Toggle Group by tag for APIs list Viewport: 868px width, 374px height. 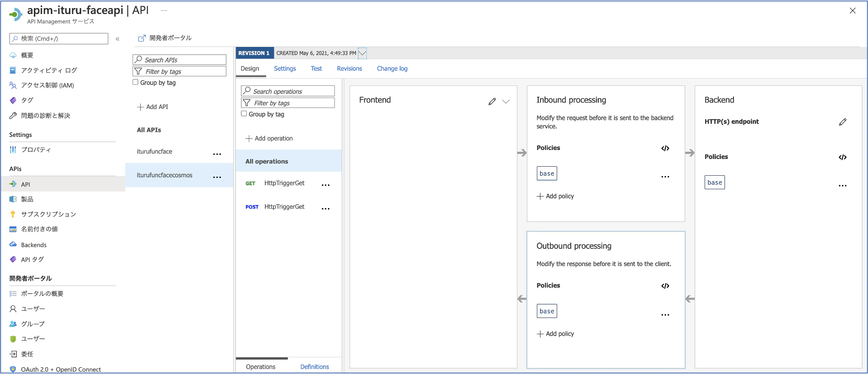tap(135, 82)
